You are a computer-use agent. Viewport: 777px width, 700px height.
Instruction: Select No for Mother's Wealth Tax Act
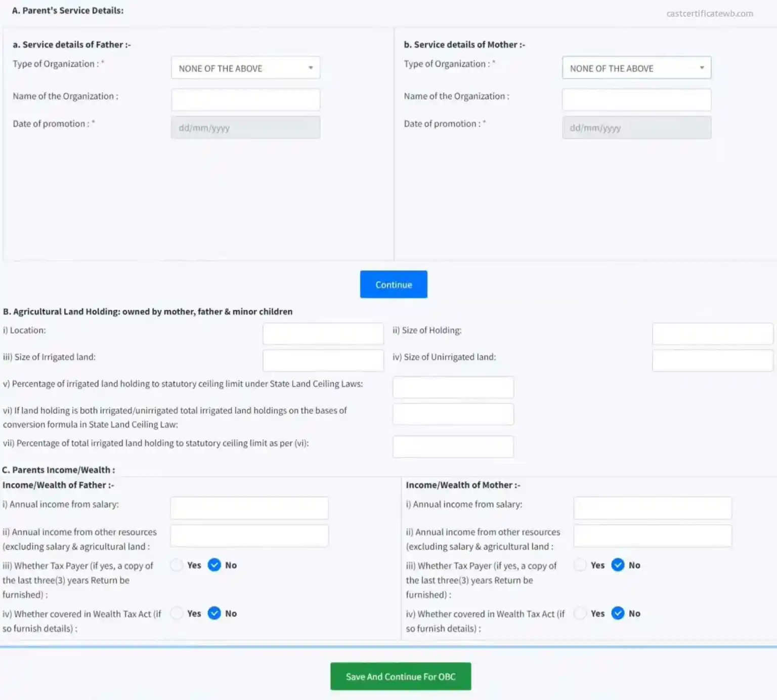tap(618, 613)
